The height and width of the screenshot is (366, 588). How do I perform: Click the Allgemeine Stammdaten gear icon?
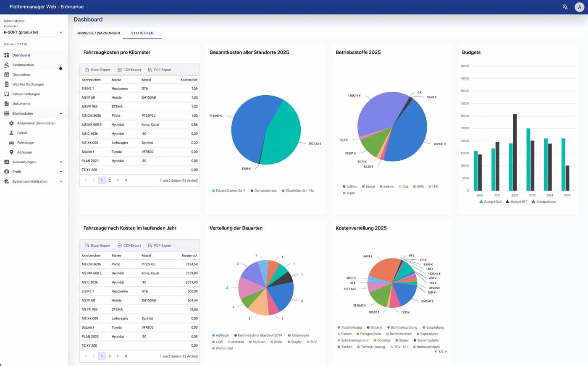[x=11, y=123]
